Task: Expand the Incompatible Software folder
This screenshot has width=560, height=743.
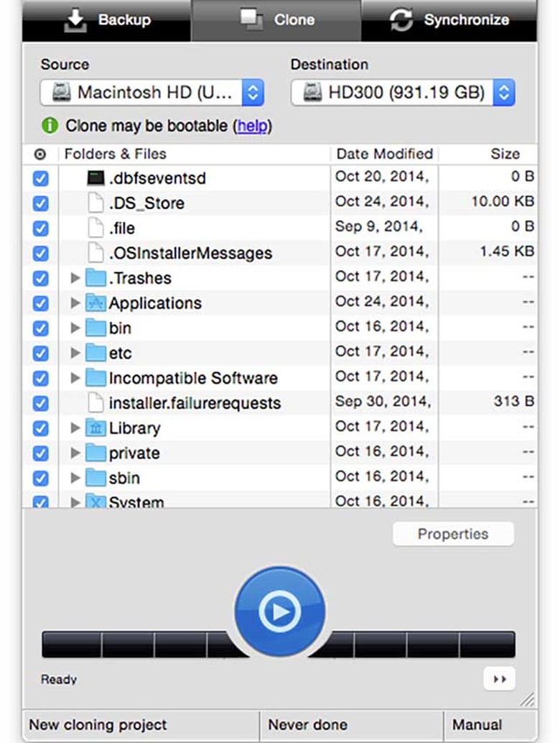Action: pyautogui.click(x=75, y=378)
